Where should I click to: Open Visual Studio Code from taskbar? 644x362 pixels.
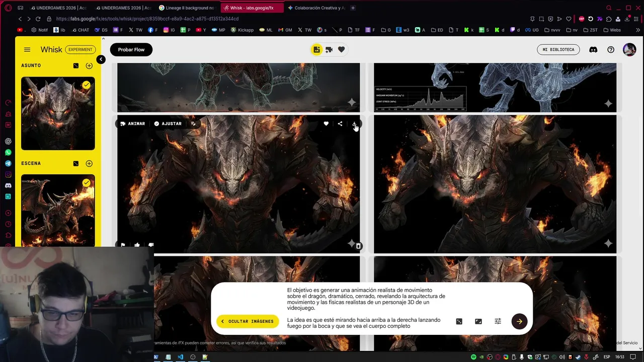click(x=181, y=357)
